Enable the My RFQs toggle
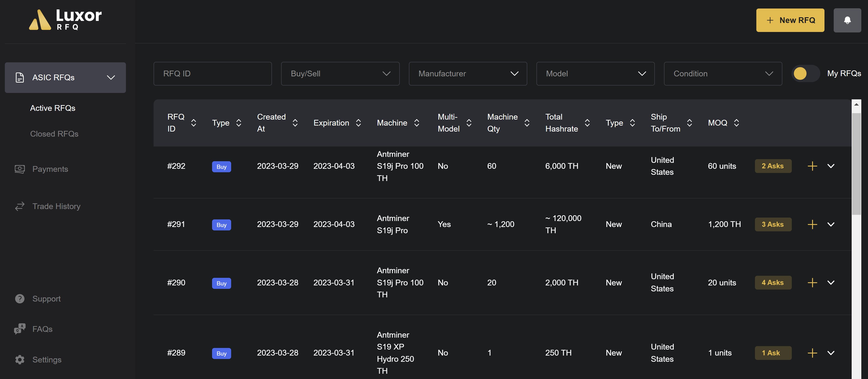This screenshot has width=868, height=379. (805, 73)
